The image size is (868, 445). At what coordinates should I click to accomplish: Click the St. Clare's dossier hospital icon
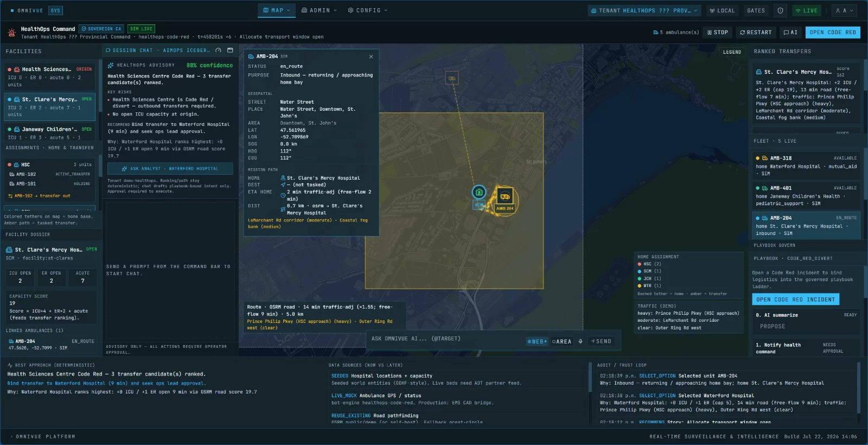pos(9,250)
